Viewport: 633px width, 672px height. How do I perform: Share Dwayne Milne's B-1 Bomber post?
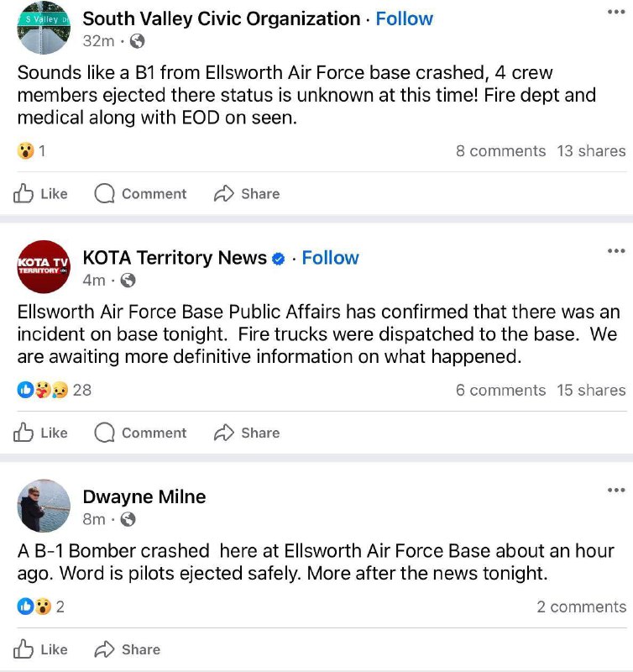pos(128,649)
